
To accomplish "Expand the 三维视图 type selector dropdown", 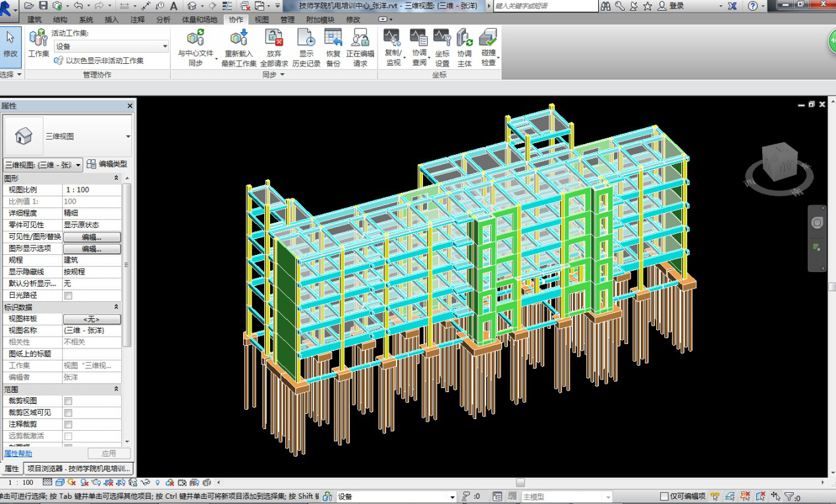I will click(127, 136).
